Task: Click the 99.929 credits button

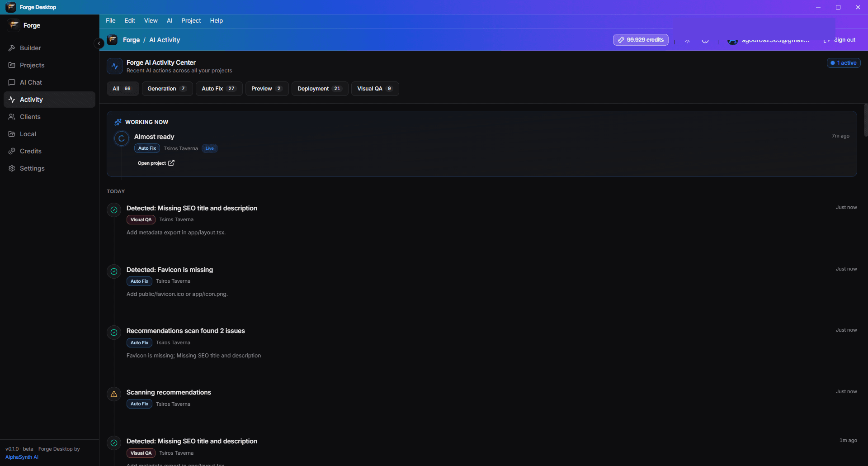Action: click(641, 40)
